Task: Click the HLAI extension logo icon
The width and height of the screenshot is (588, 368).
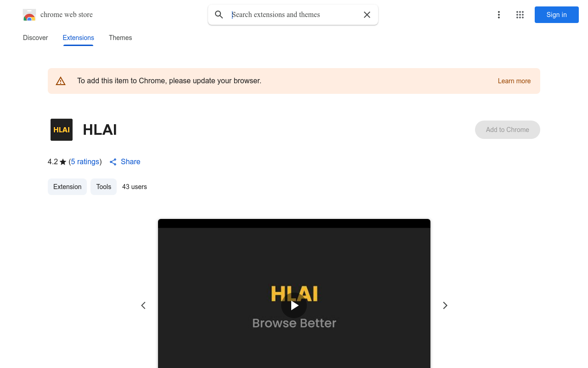Action: [x=62, y=130]
